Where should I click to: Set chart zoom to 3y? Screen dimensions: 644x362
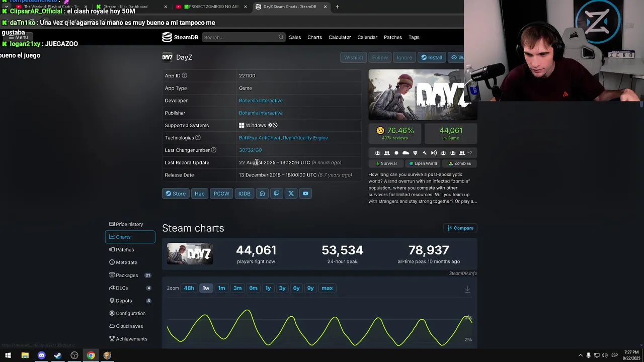282,288
